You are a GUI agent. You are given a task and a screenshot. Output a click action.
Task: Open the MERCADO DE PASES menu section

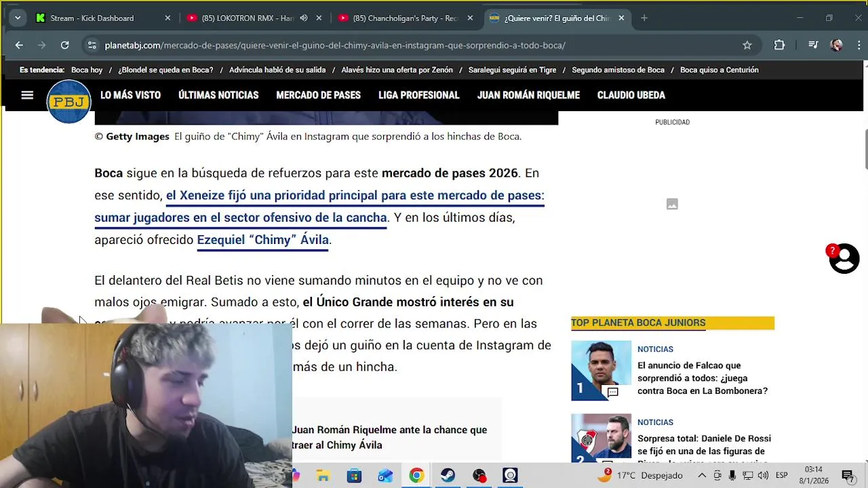318,96
